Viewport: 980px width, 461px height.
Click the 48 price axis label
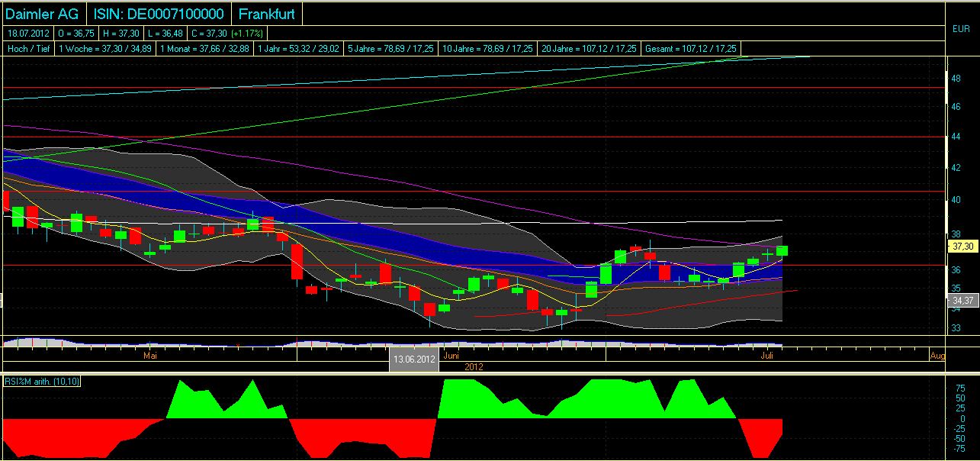pyautogui.click(x=955, y=78)
